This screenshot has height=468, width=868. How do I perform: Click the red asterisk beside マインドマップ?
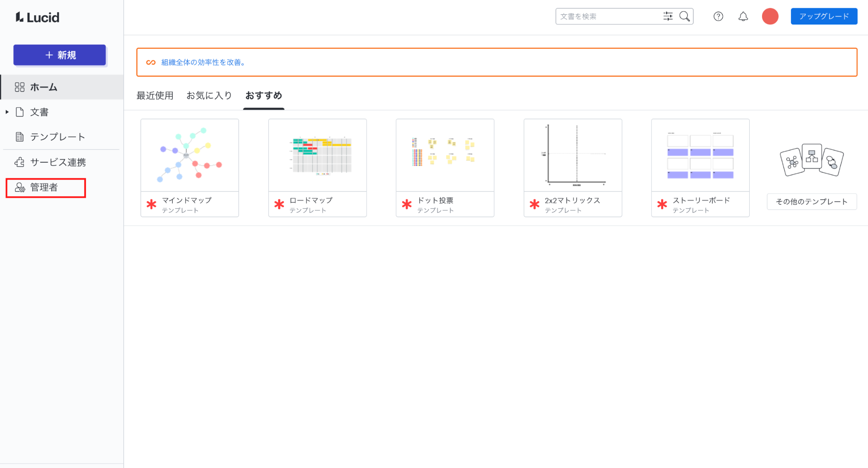click(x=151, y=205)
